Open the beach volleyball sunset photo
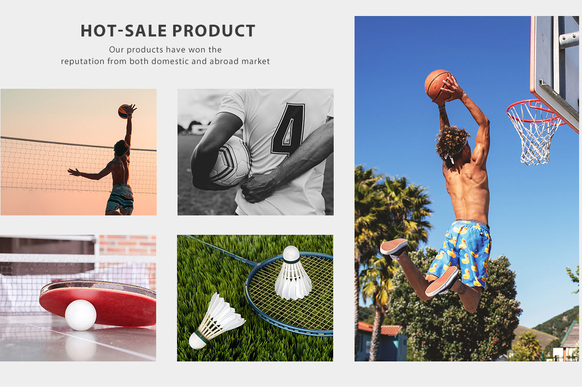Screen dimensions: 582x392 [x=79, y=152]
